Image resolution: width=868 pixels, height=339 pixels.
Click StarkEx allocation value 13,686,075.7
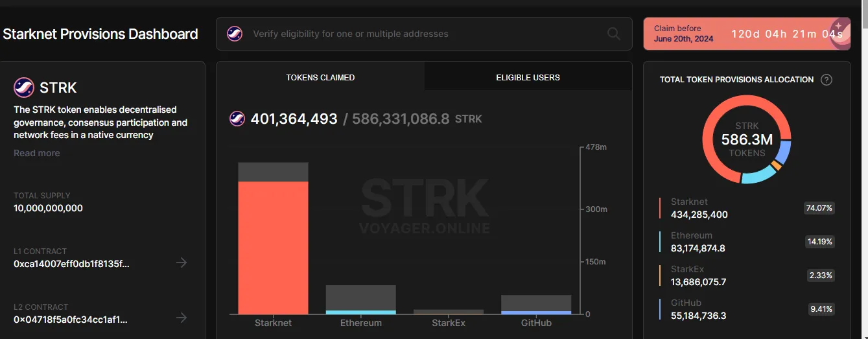pyautogui.click(x=698, y=282)
